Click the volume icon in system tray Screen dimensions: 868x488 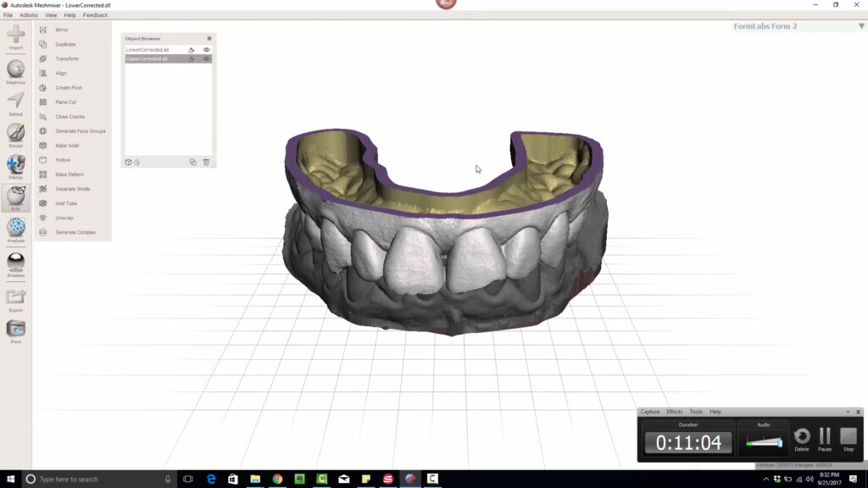(x=810, y=480)
